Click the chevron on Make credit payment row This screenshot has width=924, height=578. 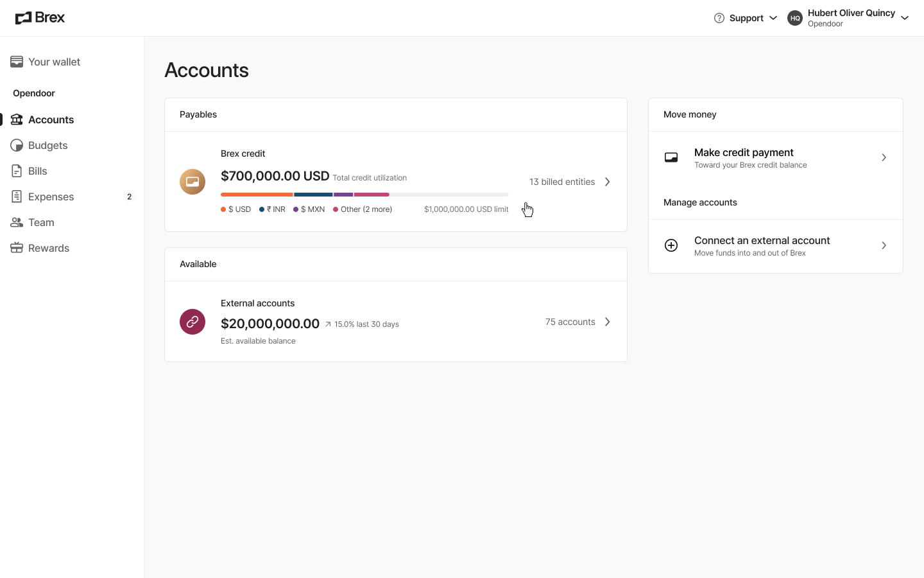884,157
